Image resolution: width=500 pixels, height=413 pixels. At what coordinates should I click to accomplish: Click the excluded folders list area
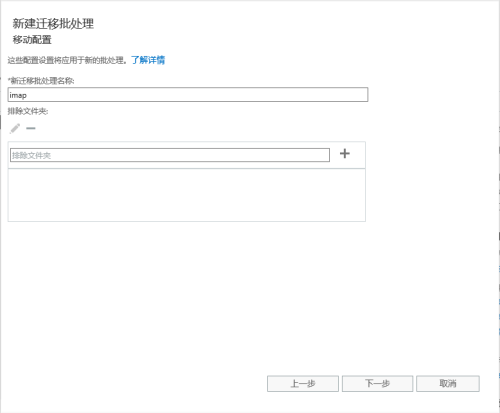coord(187,195)
